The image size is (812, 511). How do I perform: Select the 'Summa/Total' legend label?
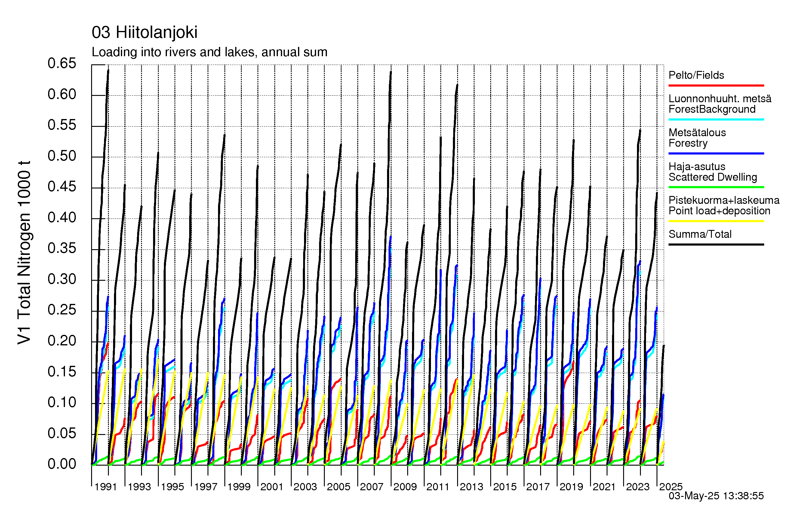coord(700,234)
